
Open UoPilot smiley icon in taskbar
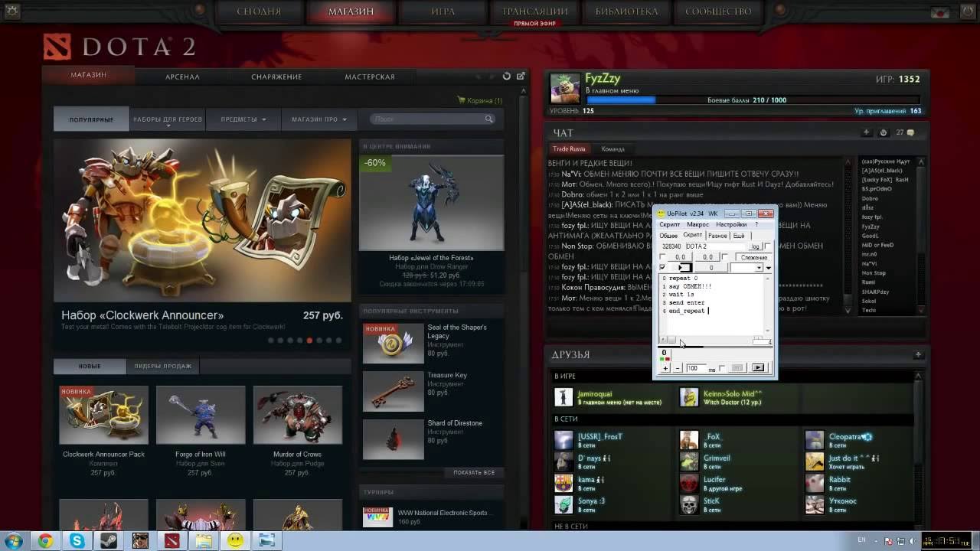tap(234, 541)
